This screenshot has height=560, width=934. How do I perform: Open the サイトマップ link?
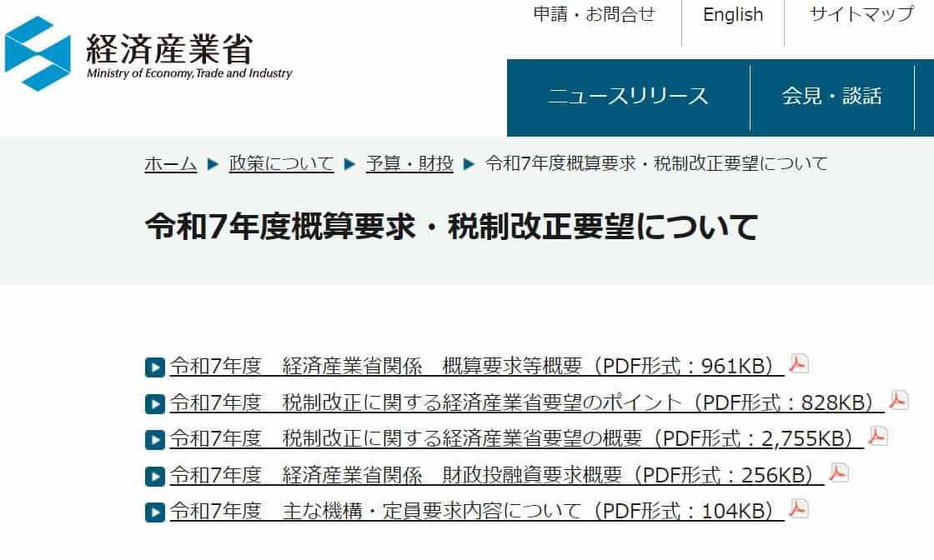click(x=861, y=14)
